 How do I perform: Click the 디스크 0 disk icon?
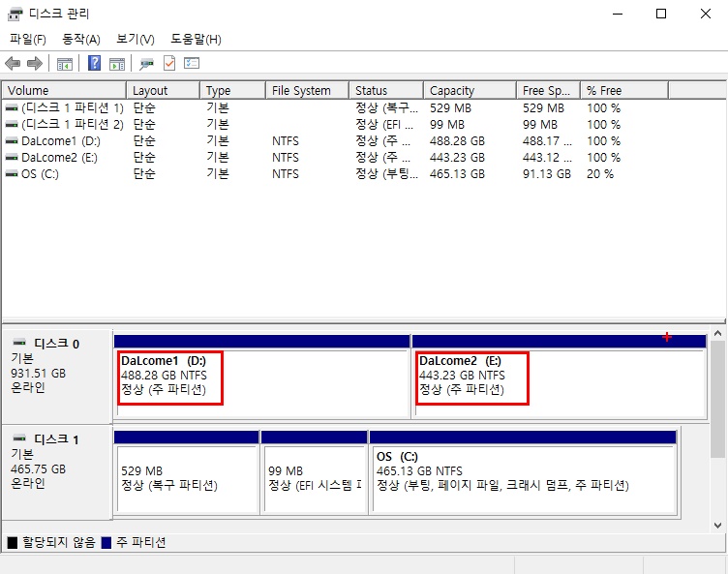tap(19, 343)
